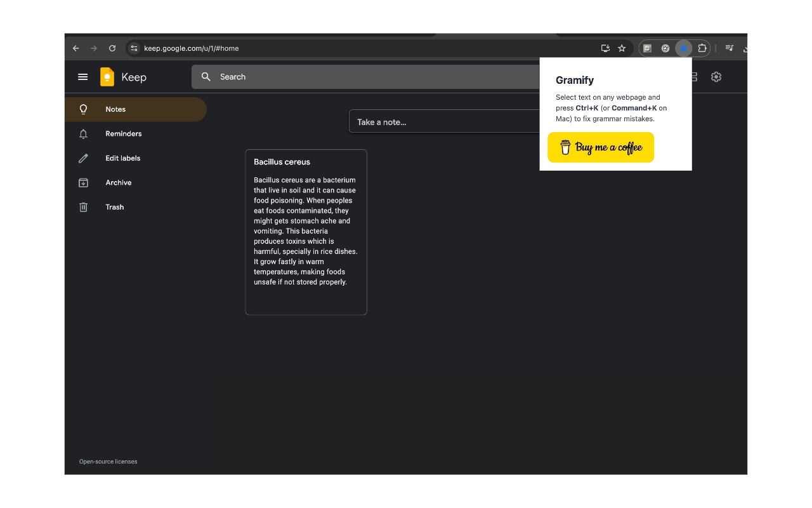This screenshot has height=508, width=812.
Task: Click the Edit labels pencil icon
Action: [83, 158]
